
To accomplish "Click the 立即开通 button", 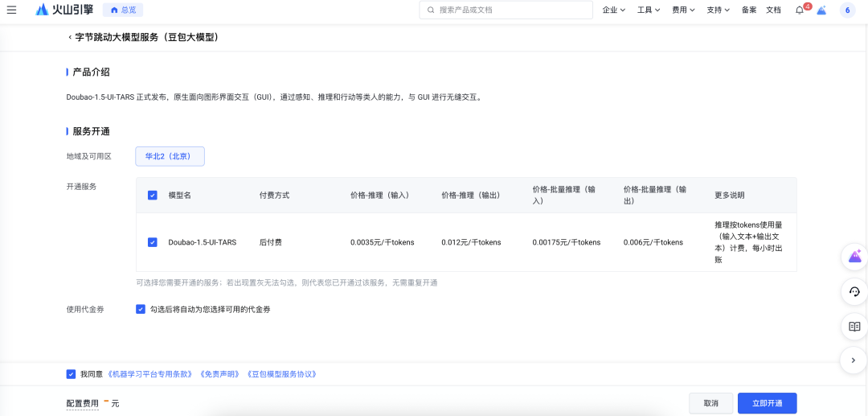I will pos(767,403).
